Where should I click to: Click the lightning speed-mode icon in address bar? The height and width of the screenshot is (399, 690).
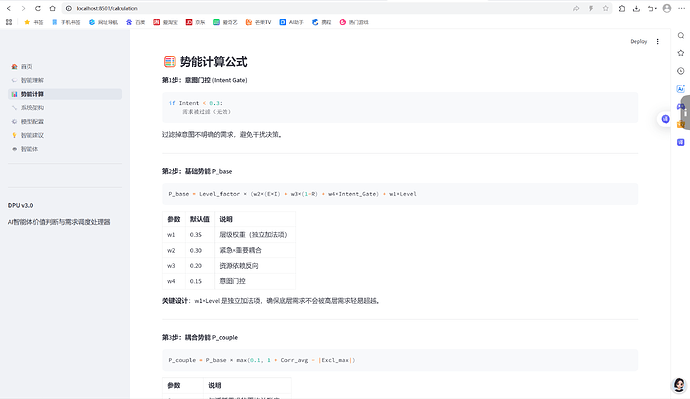[x=591, y=8]
